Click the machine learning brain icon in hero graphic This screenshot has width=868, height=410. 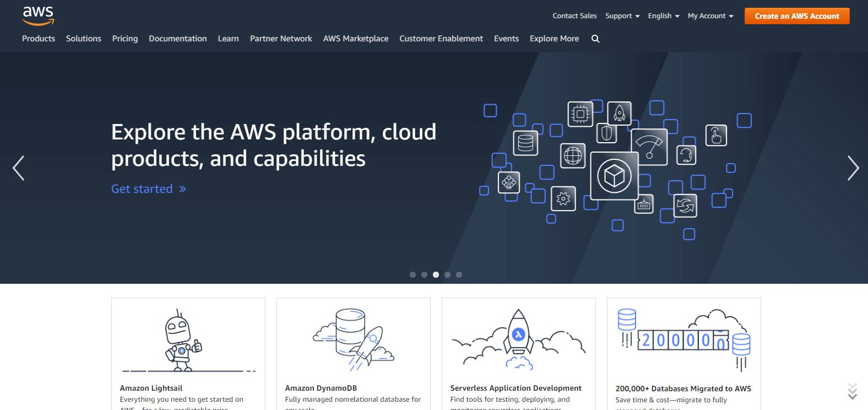click(x=509, y=182)
